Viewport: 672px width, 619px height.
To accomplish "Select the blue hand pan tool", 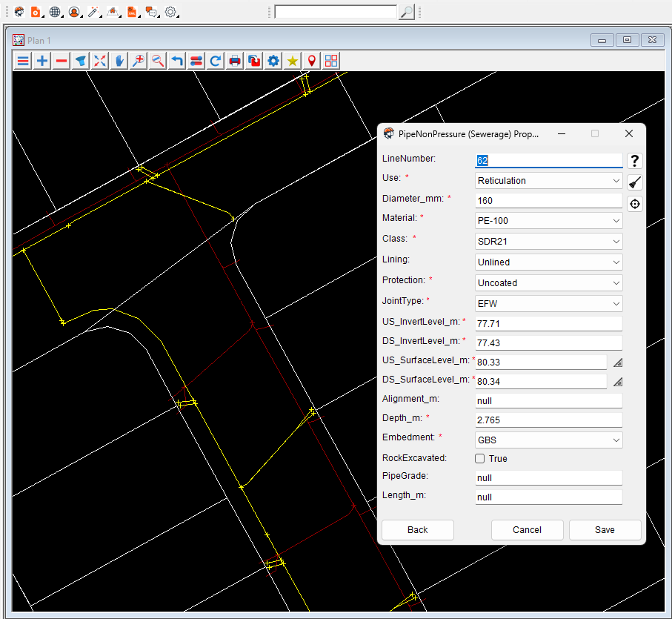I will point(119,61).
